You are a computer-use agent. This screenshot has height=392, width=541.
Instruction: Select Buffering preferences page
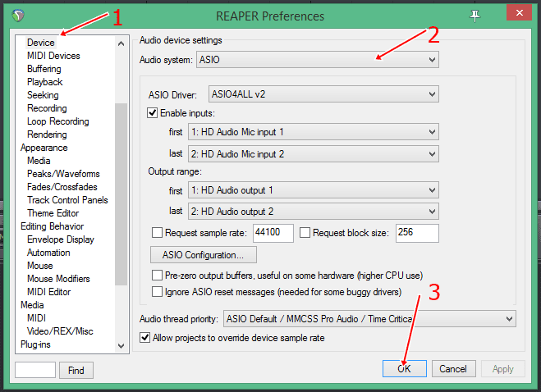[44, 69]
